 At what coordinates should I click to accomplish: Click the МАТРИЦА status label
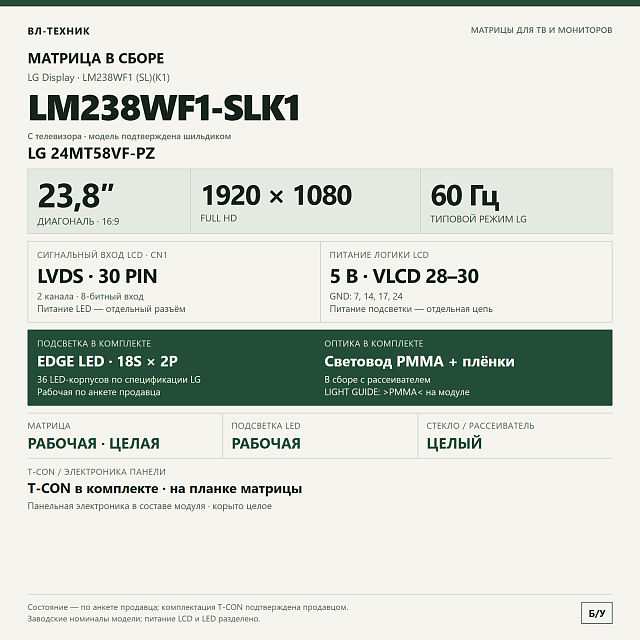coord(49,426)
